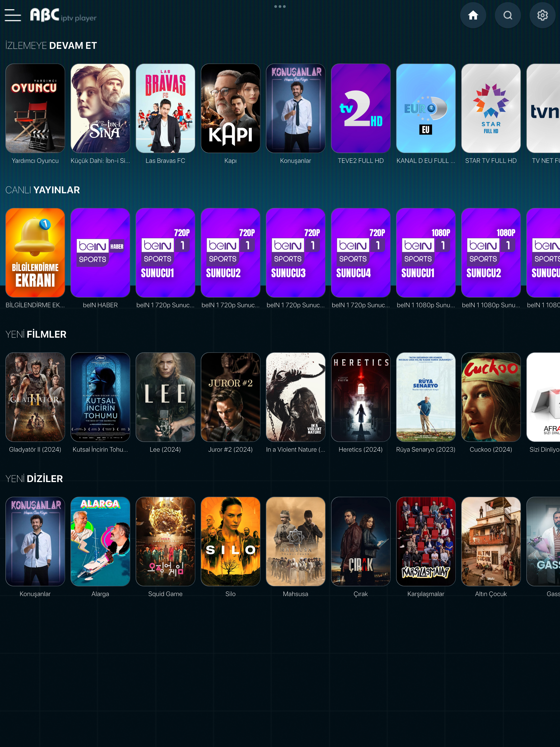Open STAR TV FULL HD channel logo
Viewport: 560px width, 747px height.
click(491, 108)
